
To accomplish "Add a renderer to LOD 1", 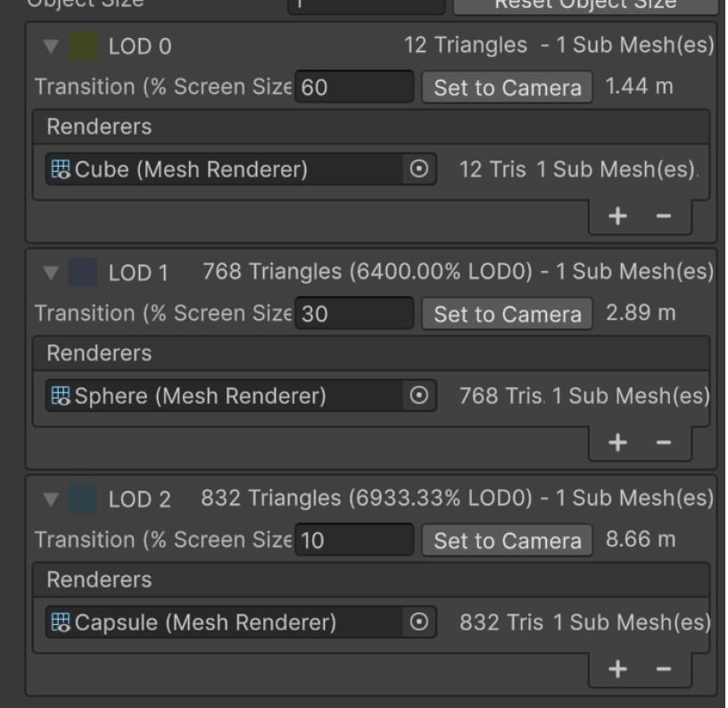I will 617,442.
